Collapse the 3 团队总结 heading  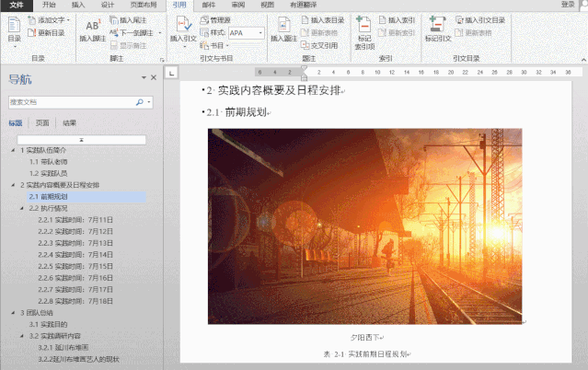point(13,313)
